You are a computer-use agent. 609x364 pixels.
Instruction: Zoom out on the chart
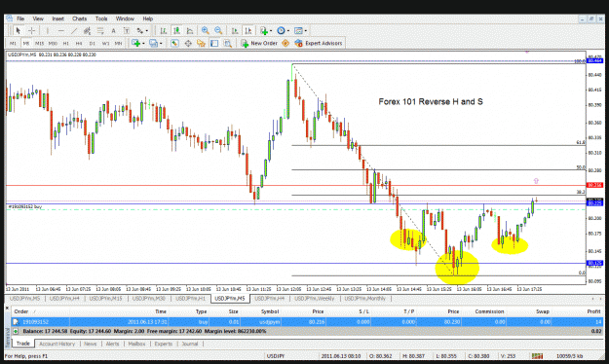point(218,30)
